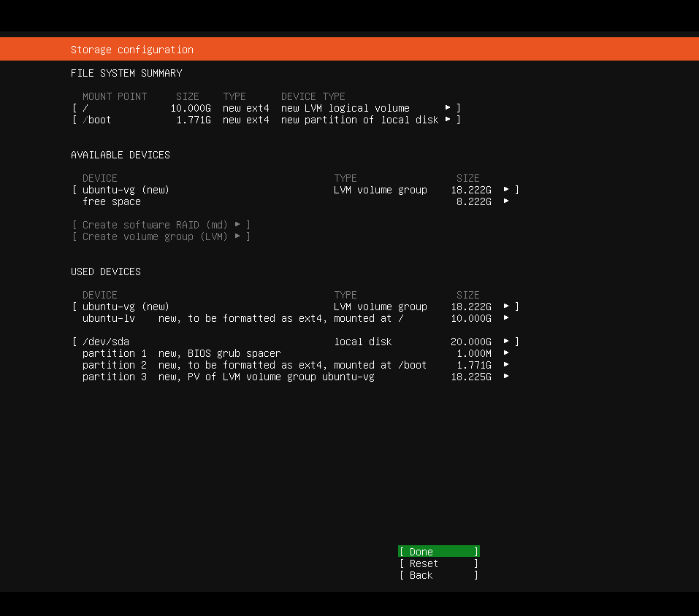
Task: Click the 1.771G size in file system summary
Action: [x=194, y=120]
